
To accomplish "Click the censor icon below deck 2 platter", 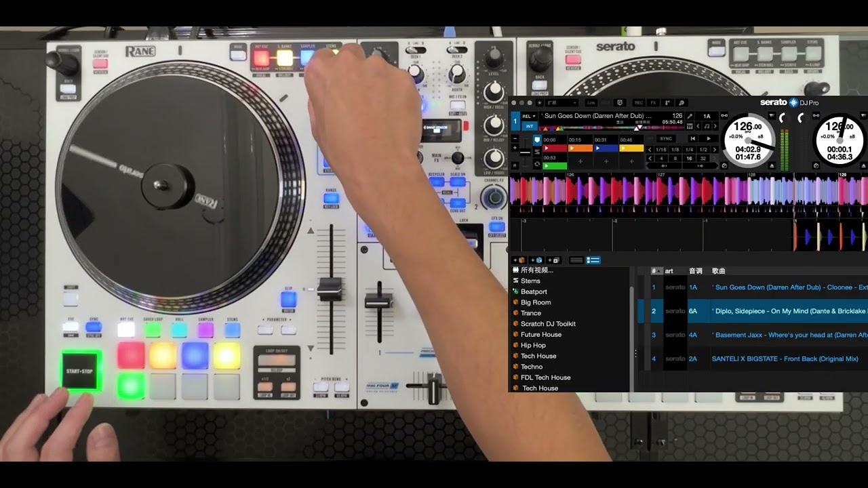I will [816, 165].
